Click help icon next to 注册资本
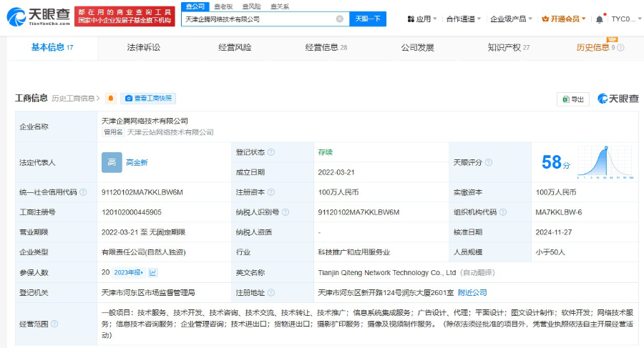644x348 pixels. [271, 192]
